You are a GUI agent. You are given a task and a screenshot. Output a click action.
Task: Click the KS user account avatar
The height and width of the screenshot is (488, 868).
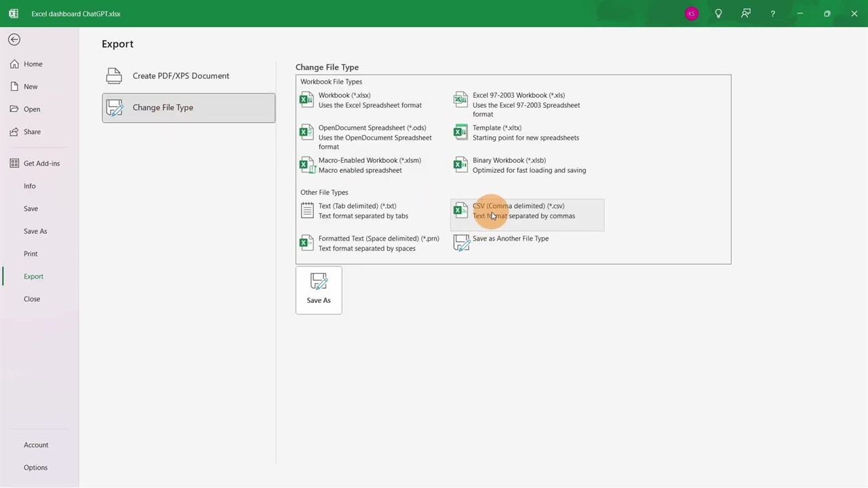pos(691,14)
